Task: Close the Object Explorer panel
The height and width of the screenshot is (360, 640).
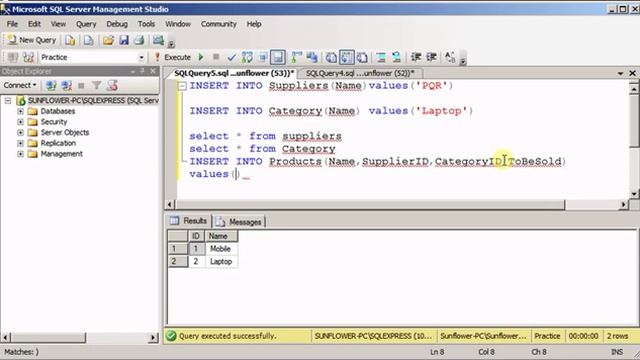Action: click(153, 71)
